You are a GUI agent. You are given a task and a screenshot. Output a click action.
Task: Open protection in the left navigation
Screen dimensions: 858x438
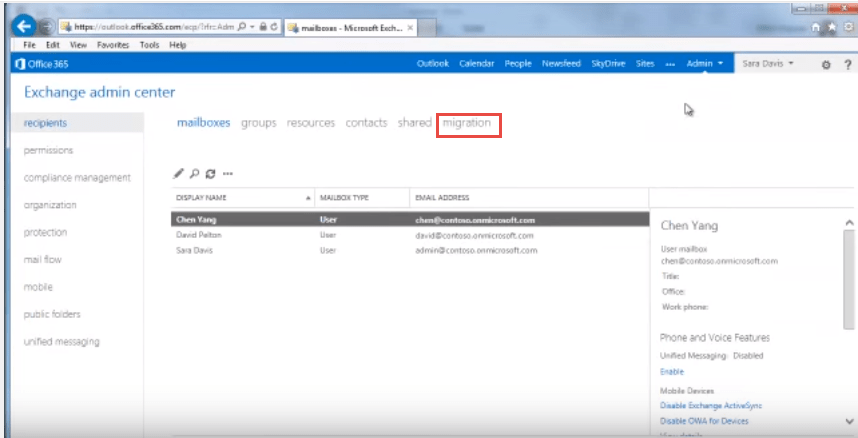tap(45, 233)
